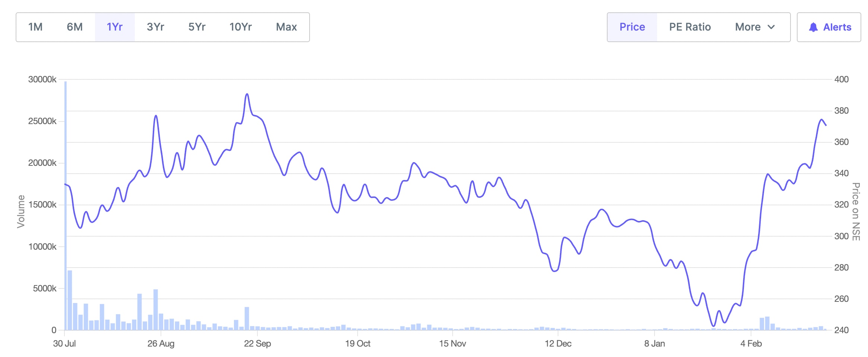This screenshot has height=357, width=868.
Task: Choose the 5Yr time range
Action: pos(197,27)
